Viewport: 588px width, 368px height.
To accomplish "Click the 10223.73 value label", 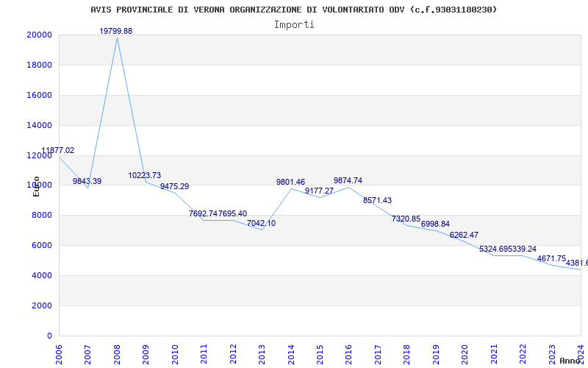I will pyautogui.click(x=145, y=175).
